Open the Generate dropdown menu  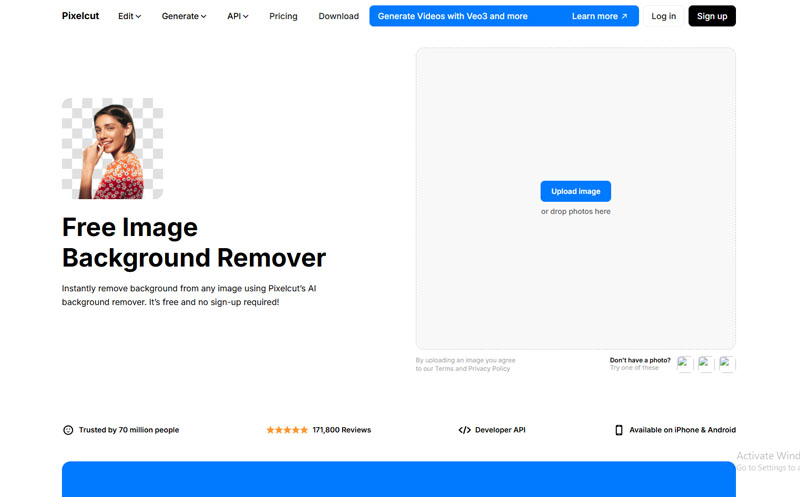pos(184,16)
